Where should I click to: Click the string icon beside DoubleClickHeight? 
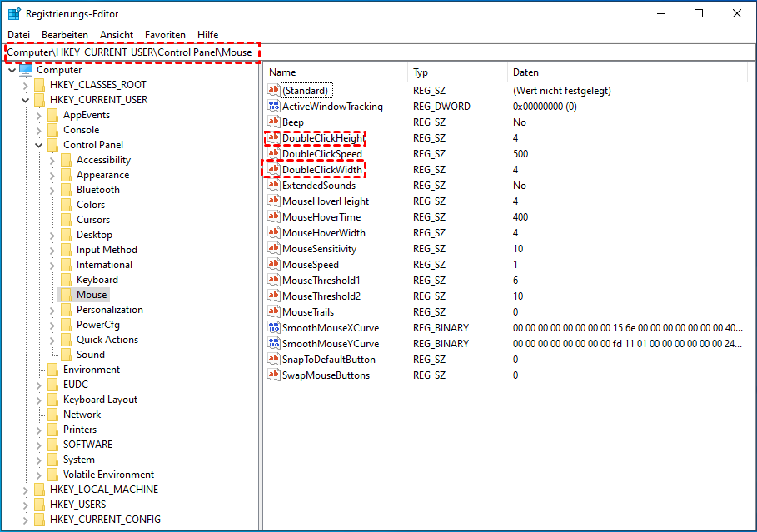click(274, 137)
